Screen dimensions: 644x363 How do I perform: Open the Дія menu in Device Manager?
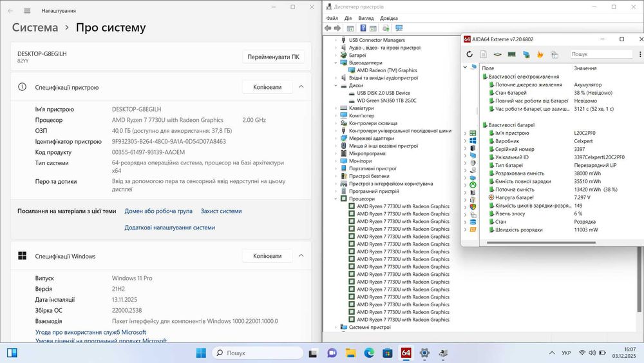(348, 18)
